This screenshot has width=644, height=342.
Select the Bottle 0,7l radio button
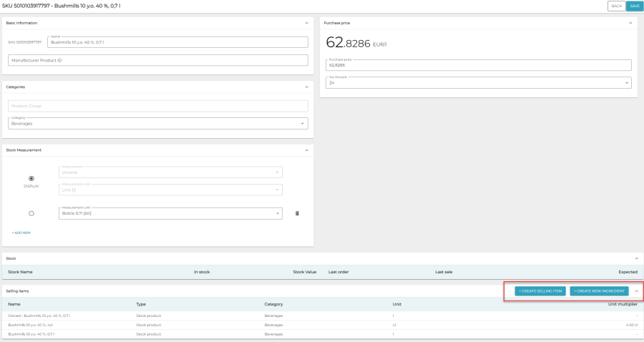tap(31, 213)
